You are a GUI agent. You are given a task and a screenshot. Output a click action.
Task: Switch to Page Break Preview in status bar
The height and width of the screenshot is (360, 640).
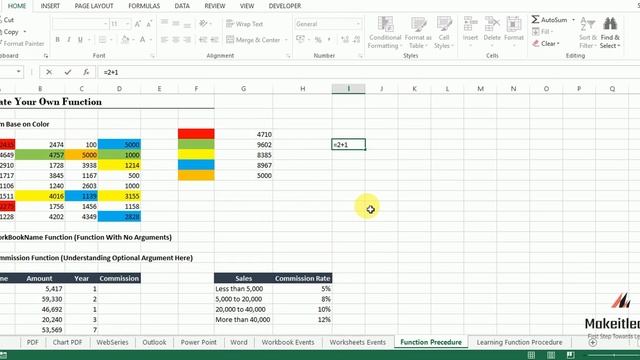pos(570,355)
